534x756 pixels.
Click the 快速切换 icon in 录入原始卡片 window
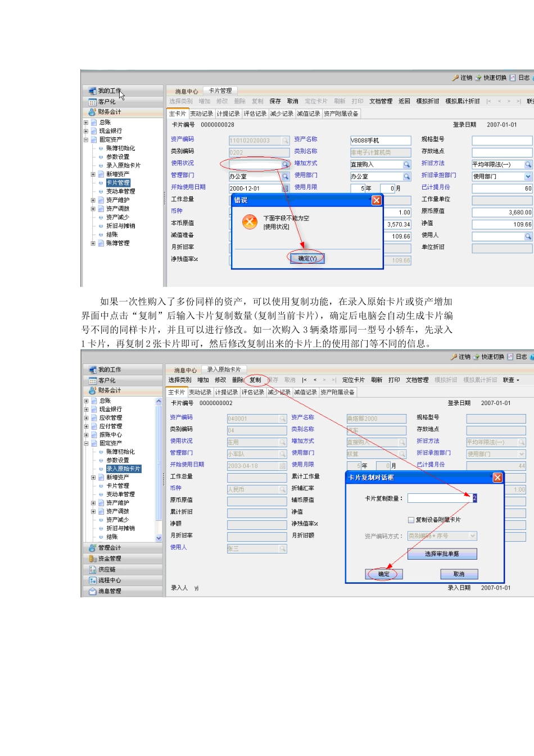pyautogui.click(x=477, y=357)
